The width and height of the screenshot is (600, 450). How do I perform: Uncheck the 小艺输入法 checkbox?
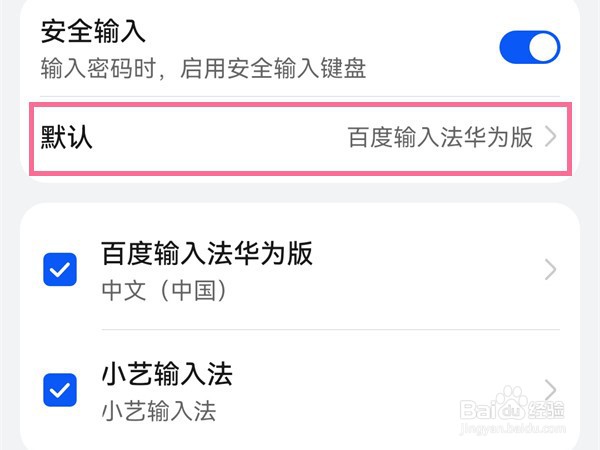pos(60,390)
